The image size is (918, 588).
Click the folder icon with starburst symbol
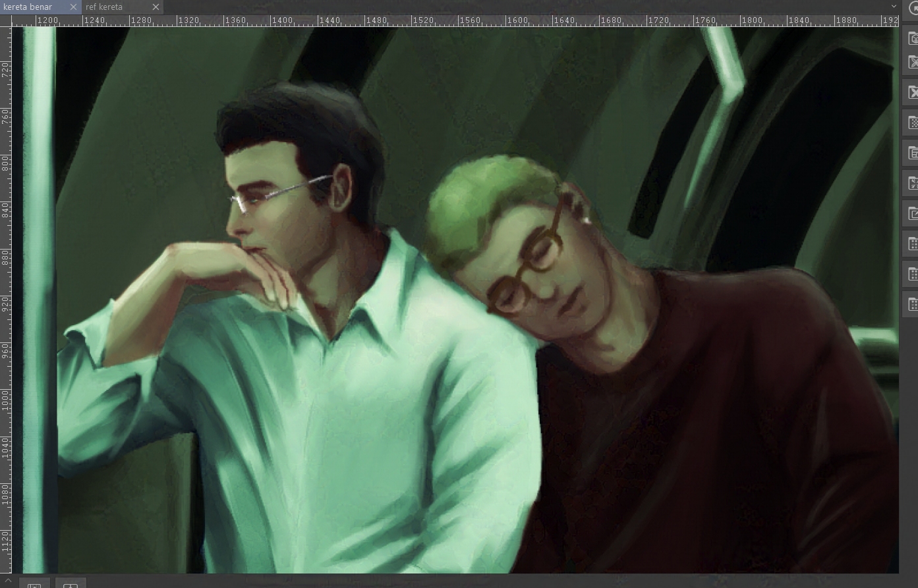[x=913, y=184]
